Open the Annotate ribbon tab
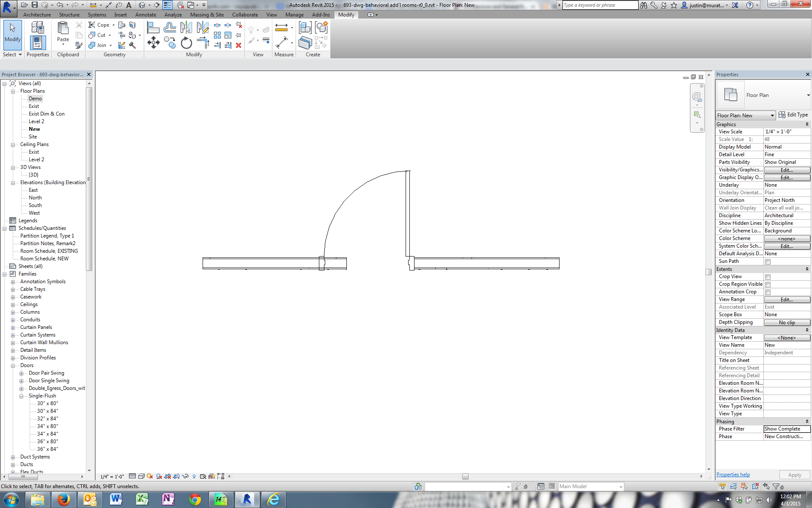812x508 pixels. coord(145,15)
